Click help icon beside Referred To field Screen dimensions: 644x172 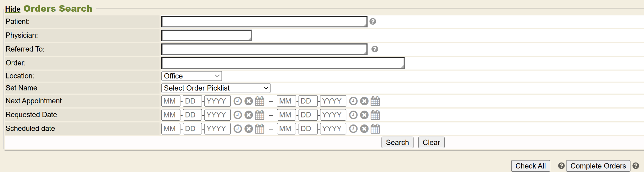coord(375,49)
